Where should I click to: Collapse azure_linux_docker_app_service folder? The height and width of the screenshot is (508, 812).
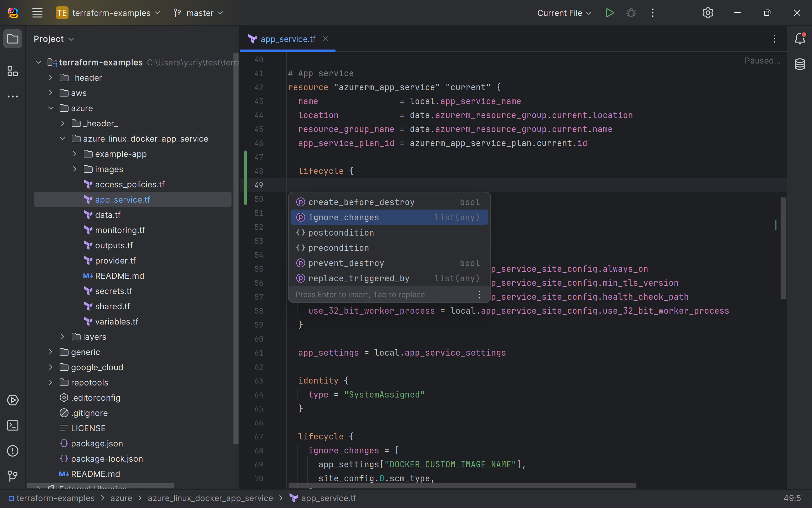click(63, 138)
